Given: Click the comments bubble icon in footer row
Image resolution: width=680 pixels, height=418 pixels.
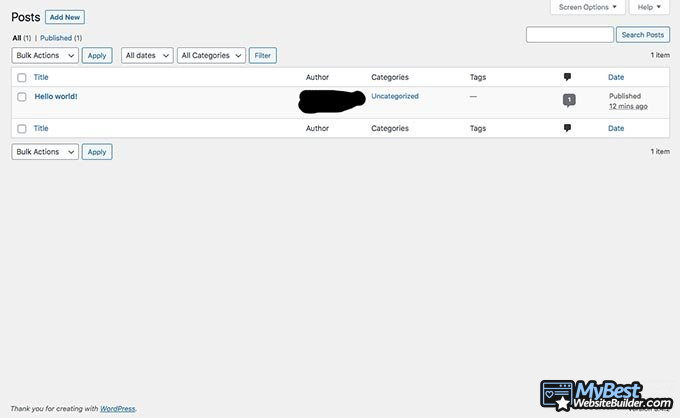Looking at the screenshot, I should point(568,128).
